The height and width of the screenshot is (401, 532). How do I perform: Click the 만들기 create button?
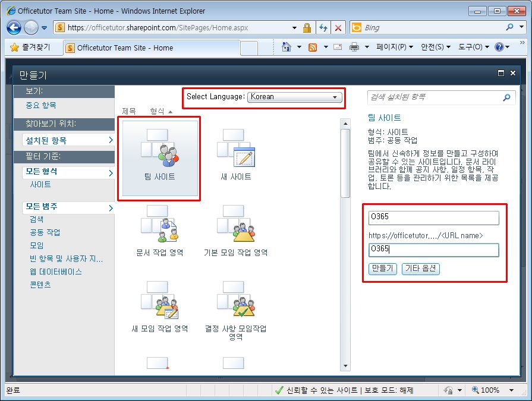tap(382, 269)
